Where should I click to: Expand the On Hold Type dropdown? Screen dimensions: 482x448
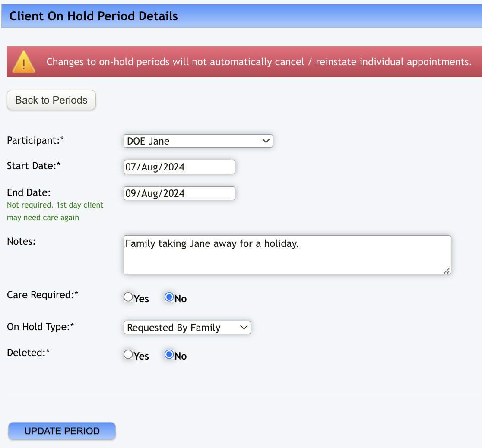[187, 328]
